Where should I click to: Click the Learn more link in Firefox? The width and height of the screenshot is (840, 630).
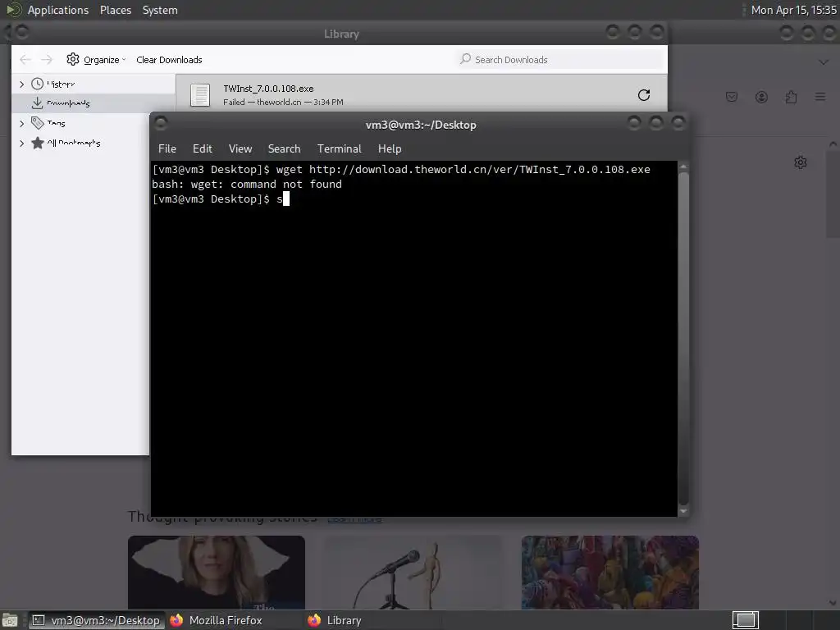354,518
